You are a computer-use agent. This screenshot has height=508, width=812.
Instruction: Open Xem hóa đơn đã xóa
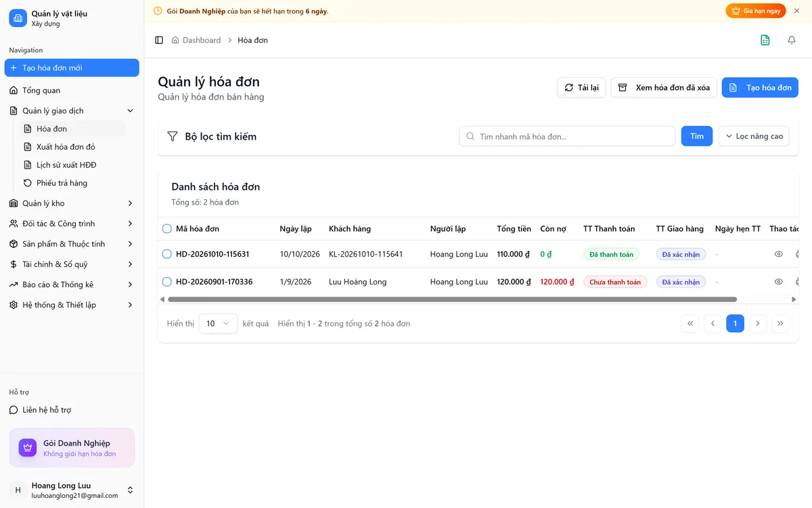(x=664, y=87)
